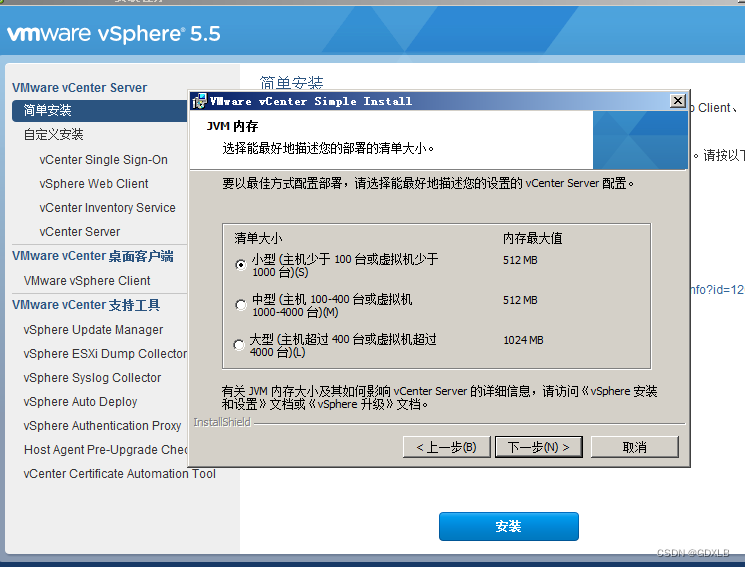Viewport: 745px width, 567px height.
Task: Open VMware vSphere Client entry
Action: (87, 280)
